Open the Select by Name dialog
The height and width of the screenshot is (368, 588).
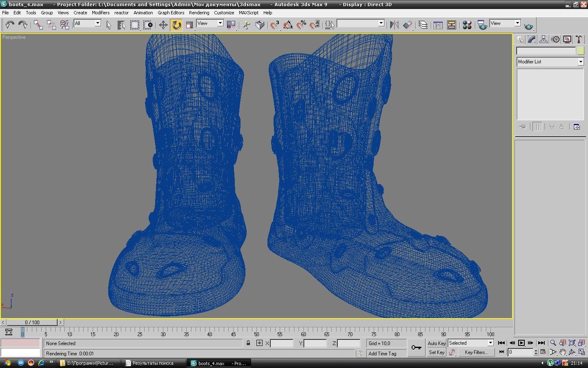click(121, 25)
